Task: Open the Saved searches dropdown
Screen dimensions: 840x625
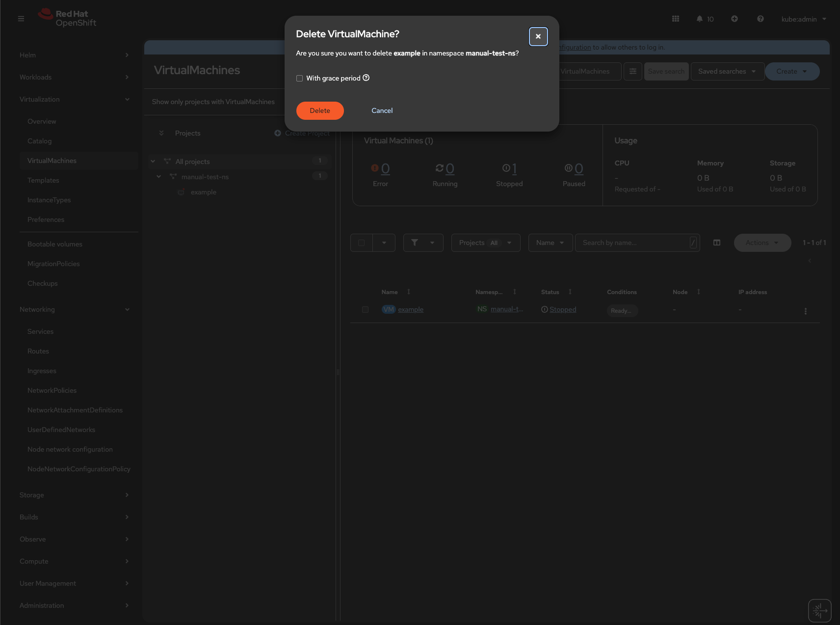Action: tap(727, 71)
